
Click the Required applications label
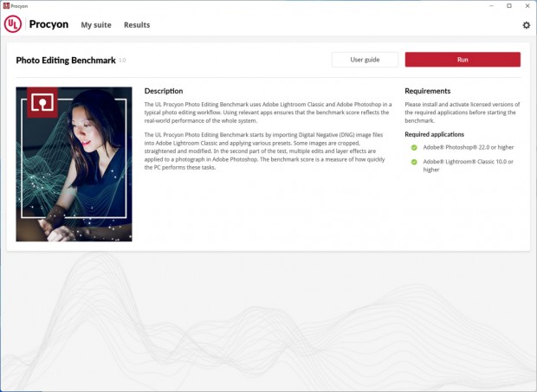pyautogui.click(x=434, y=134)
